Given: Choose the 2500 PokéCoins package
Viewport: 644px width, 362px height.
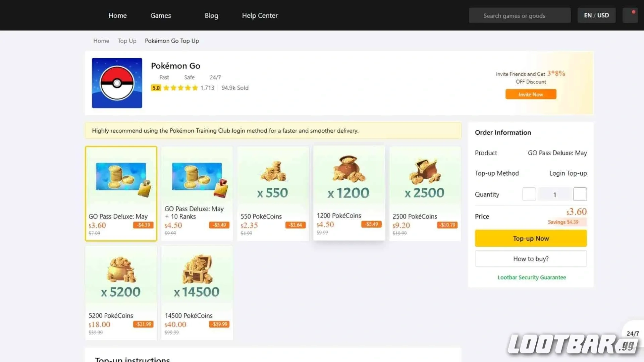Looking at the screenshot, I should [425, 193].
